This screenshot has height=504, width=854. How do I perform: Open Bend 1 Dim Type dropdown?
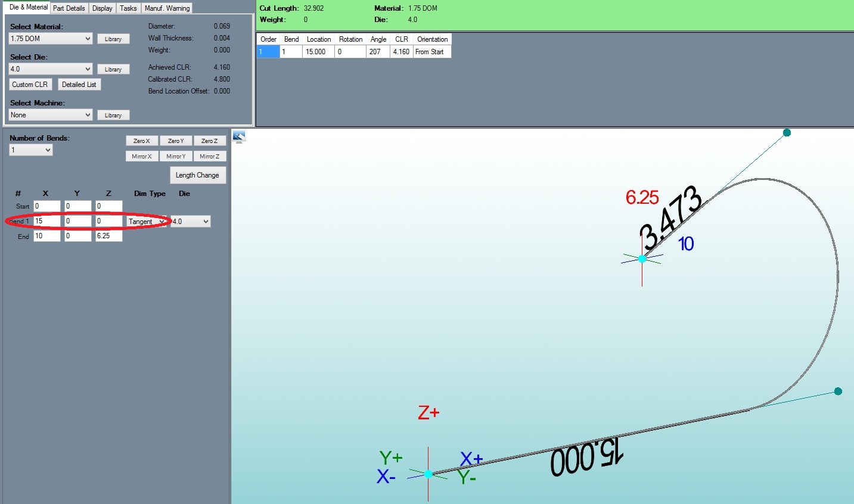pos(147,222)
